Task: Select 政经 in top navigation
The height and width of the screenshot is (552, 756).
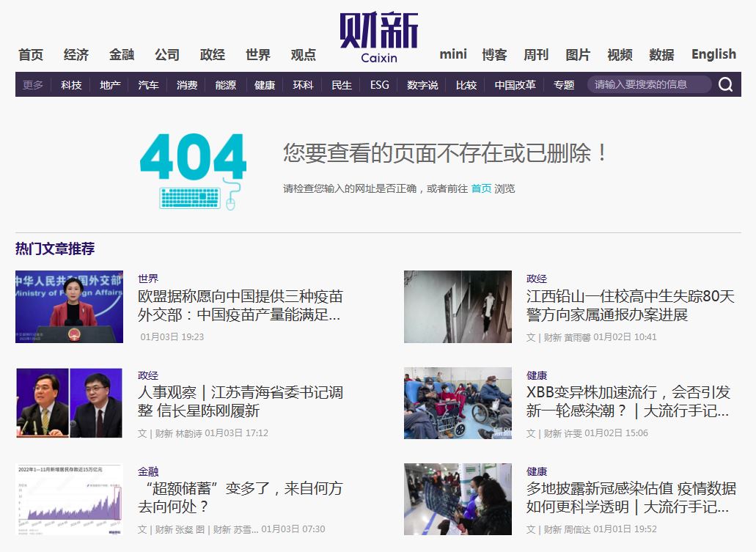Action: (213, 54)
